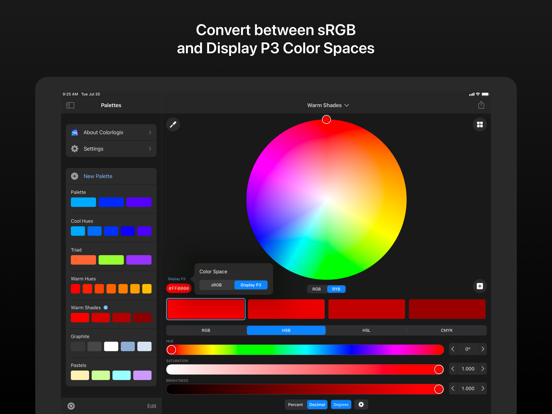
Task: Click the light blue swatch in Palette
Action: pos(83,202)
